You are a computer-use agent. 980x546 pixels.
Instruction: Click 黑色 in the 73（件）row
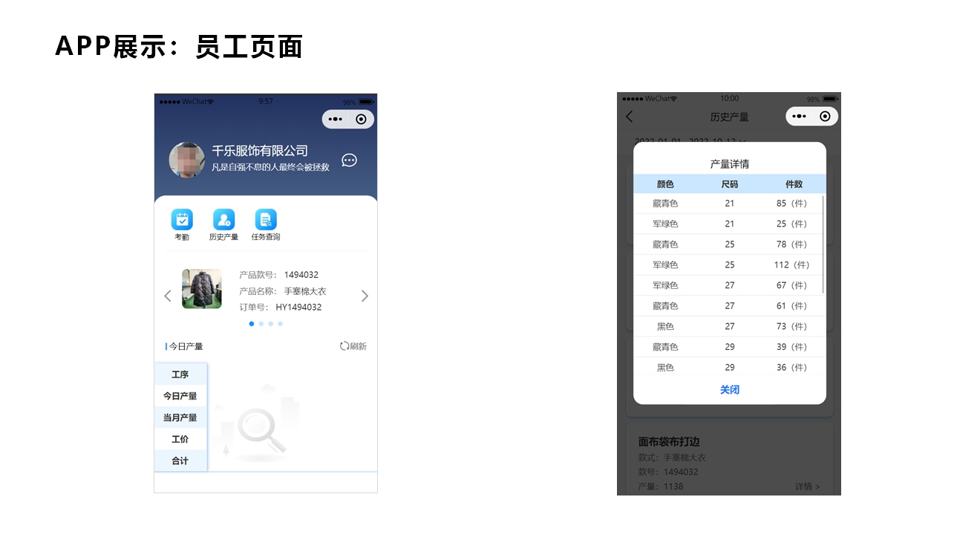[x=665, y=326]
